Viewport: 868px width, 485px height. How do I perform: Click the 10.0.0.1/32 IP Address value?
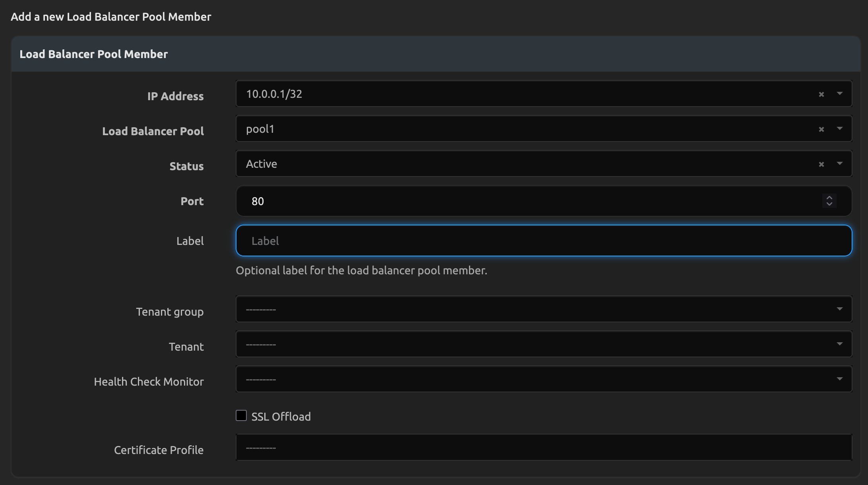(x=274, y=94)
